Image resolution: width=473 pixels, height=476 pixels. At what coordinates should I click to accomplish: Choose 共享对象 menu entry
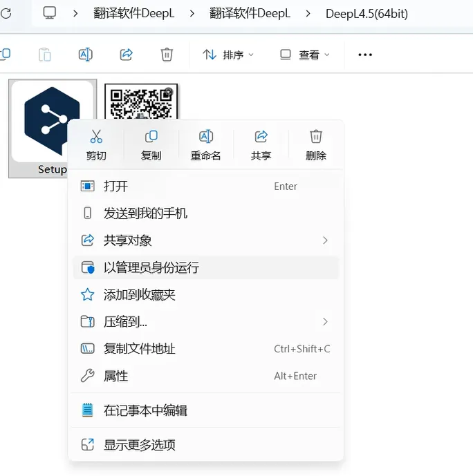[x=206, y=240]
